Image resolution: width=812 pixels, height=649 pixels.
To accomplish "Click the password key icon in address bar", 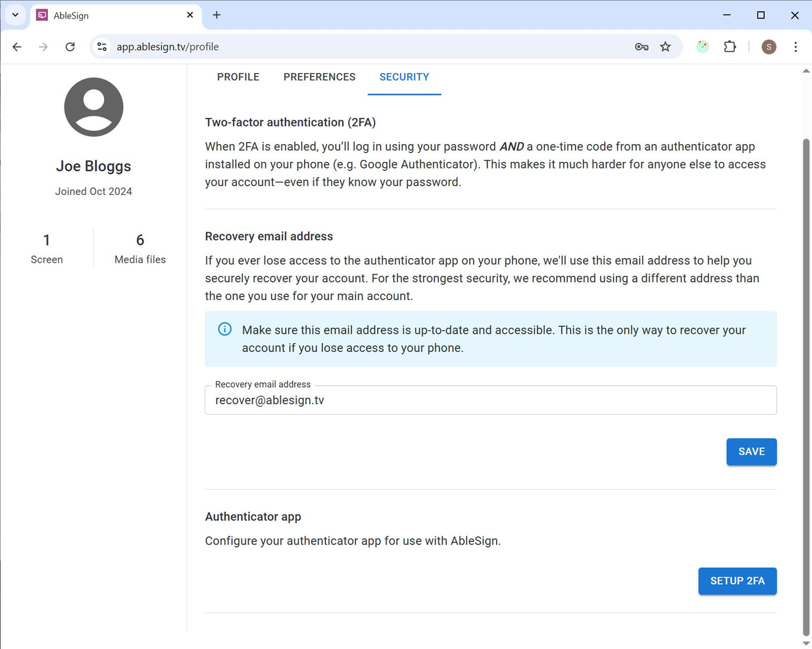I will 642,47.
